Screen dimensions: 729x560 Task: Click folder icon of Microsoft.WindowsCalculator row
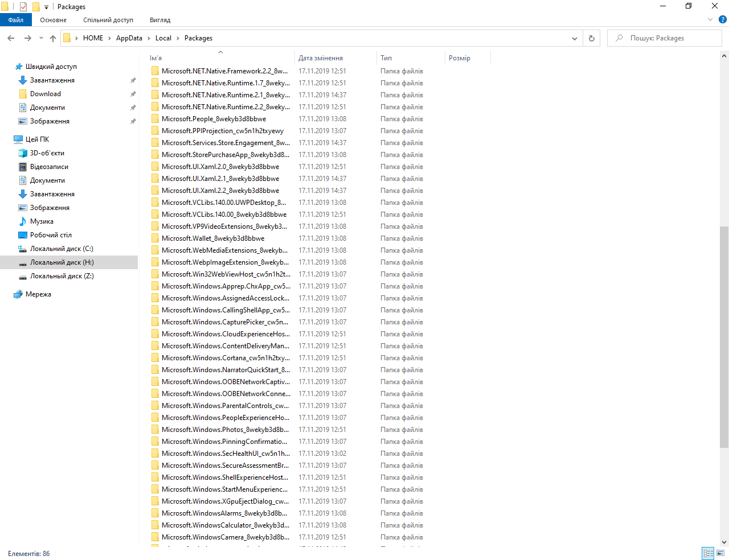point(155,525)
